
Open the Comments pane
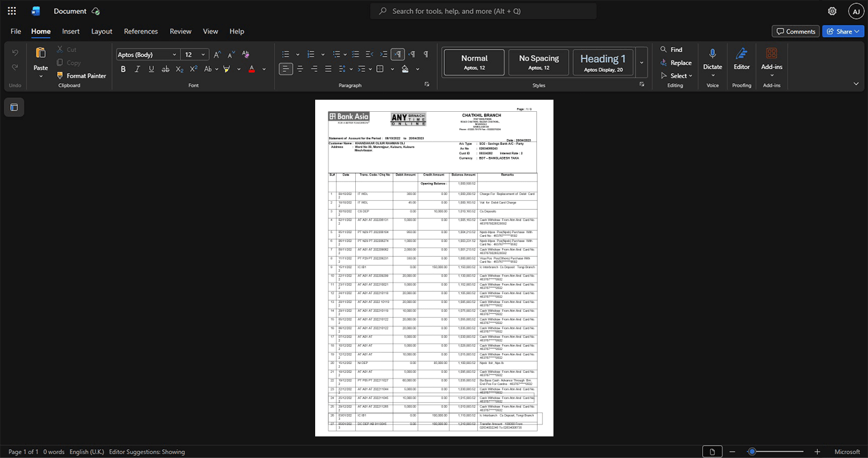coord(796,31)
